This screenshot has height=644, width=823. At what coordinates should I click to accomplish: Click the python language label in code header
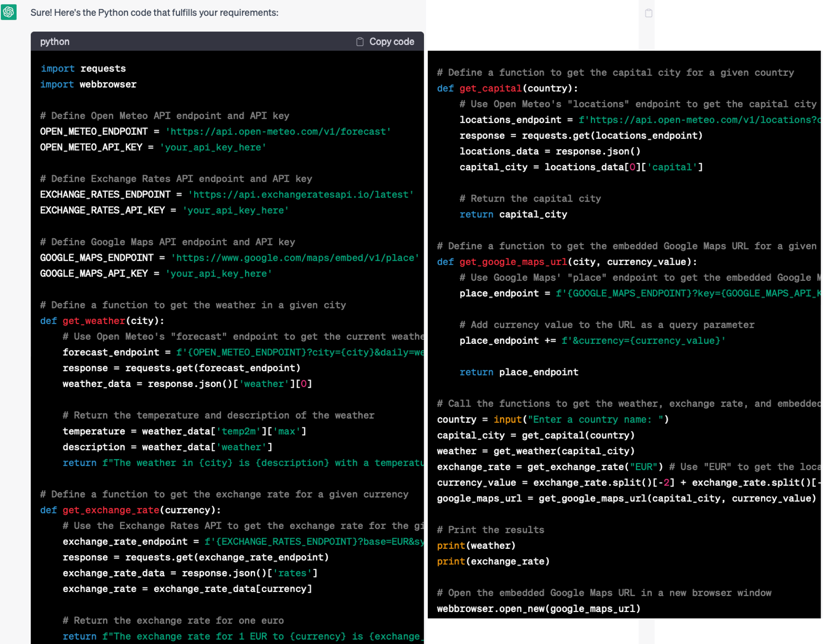coord(55,42)
